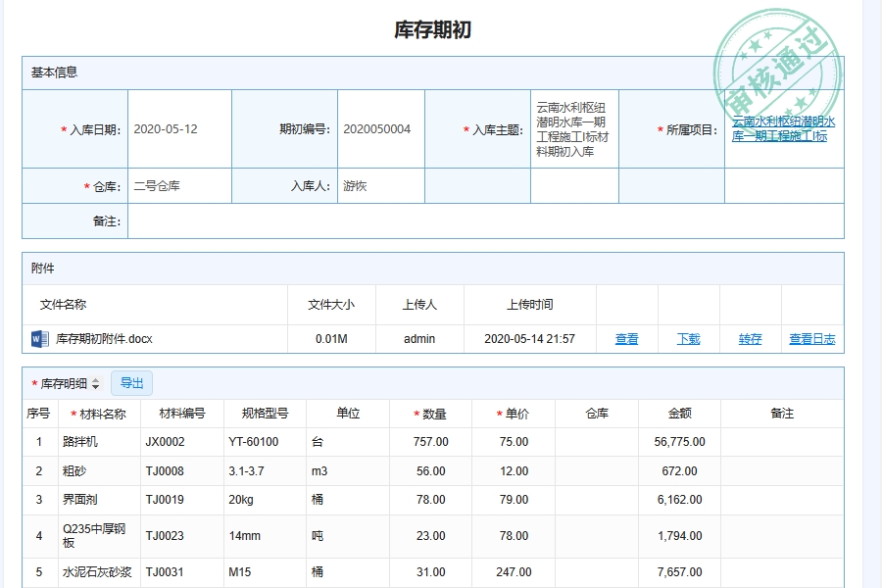The image size is (882, 588).
Task: Click the amount 6,162.00
Action: click(679, 500)
